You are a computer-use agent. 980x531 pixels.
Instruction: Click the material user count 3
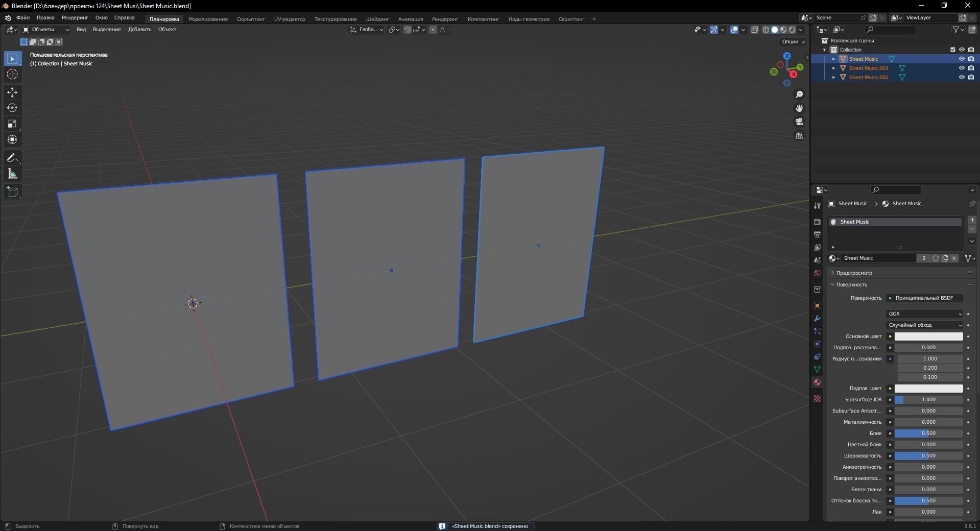pos(923,258)
